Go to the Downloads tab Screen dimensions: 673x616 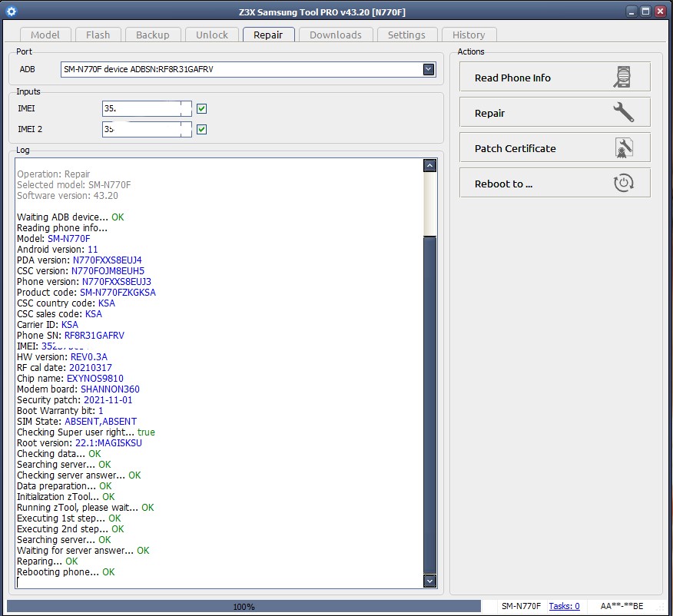pyautogui.click(x=336, y=35)
